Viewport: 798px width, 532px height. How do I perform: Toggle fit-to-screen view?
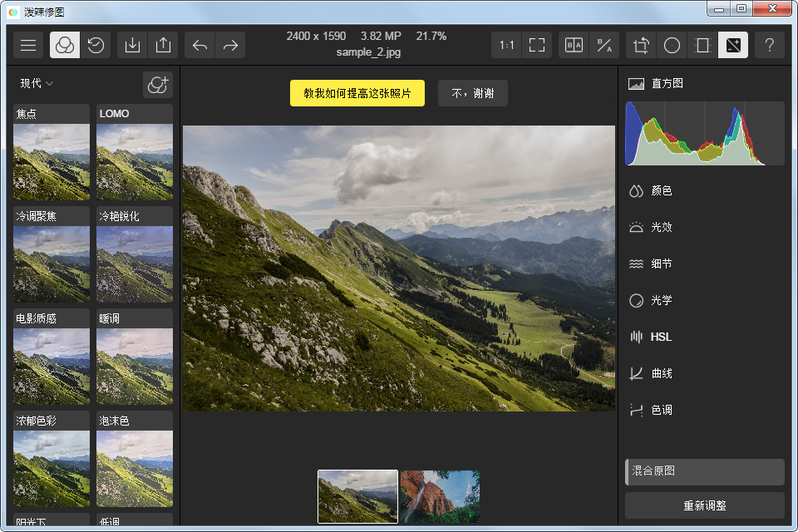pos(536,45)
